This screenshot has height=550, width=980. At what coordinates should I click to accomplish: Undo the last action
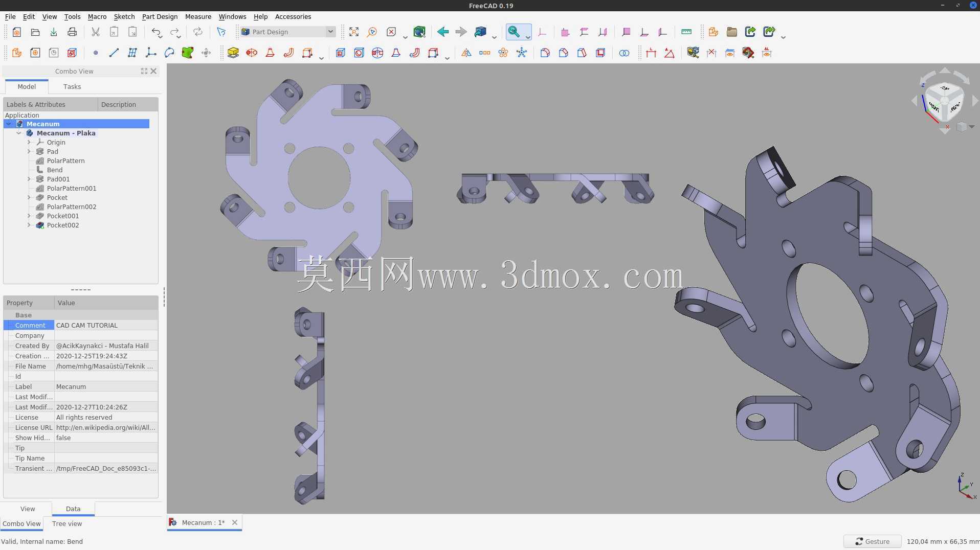156,32
